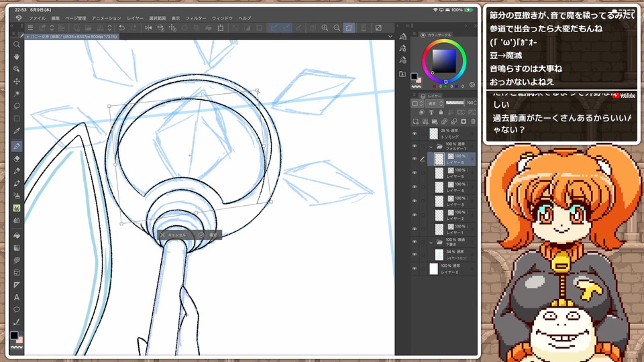Select the バニー女神 canvas tab
644x362 pixels.
72,36
